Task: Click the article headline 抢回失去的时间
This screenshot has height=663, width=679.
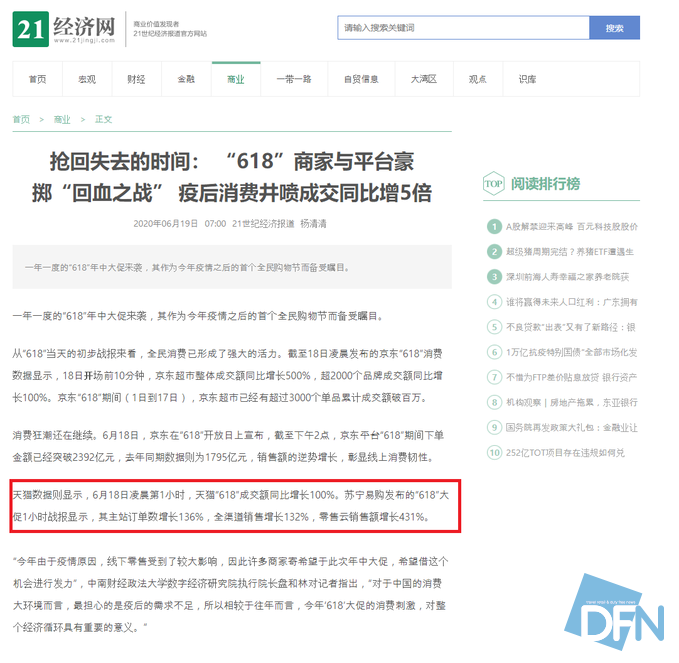Action: point(232,178)
